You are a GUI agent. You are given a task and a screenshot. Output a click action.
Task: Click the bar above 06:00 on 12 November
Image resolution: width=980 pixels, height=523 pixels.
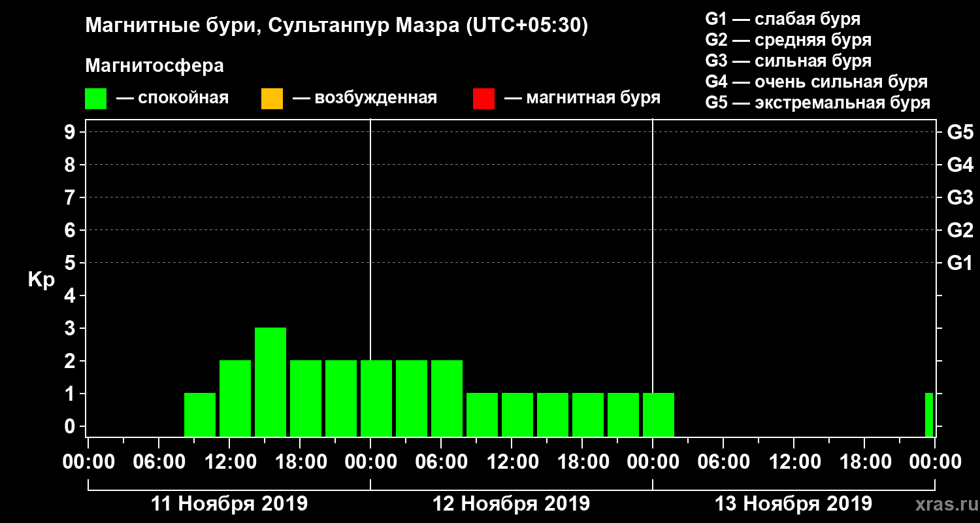447,398
